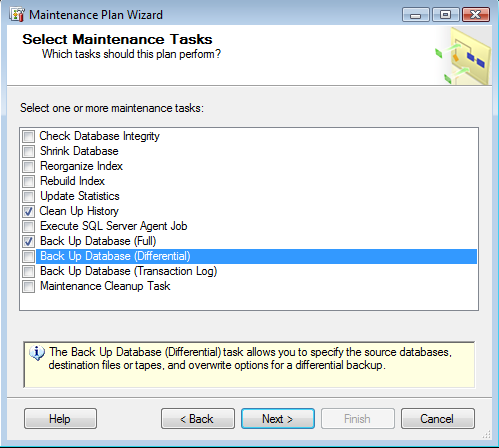
Task: Minimize the wizard window
Action: pos(416,15)
